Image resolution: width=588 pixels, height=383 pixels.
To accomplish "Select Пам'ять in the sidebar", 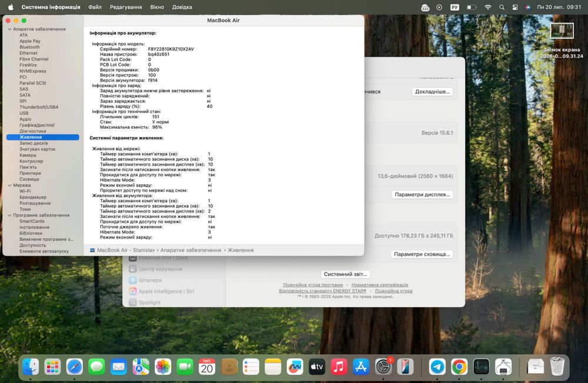I will click(28, 167).
